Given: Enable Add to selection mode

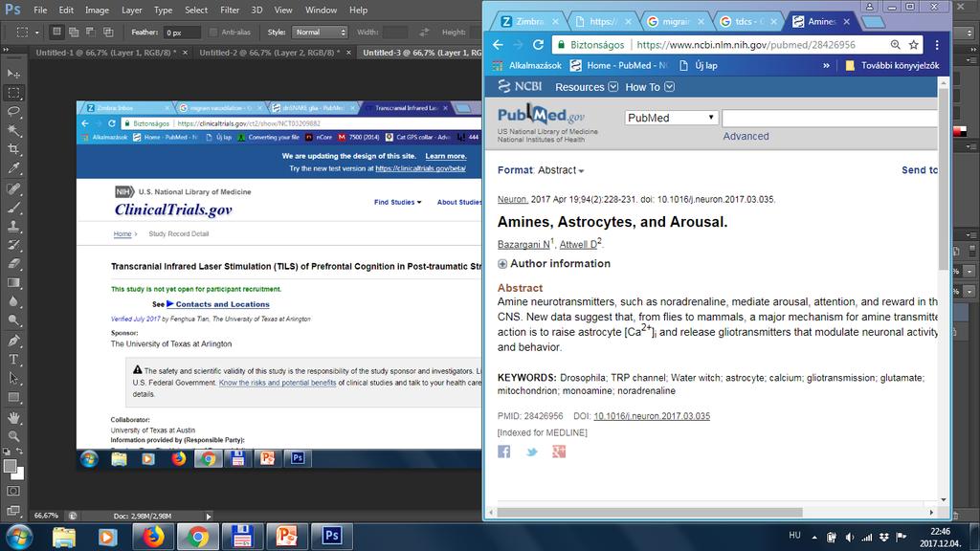Looking at the screenshot, I should pyautogui.click(x=74, y=32).
